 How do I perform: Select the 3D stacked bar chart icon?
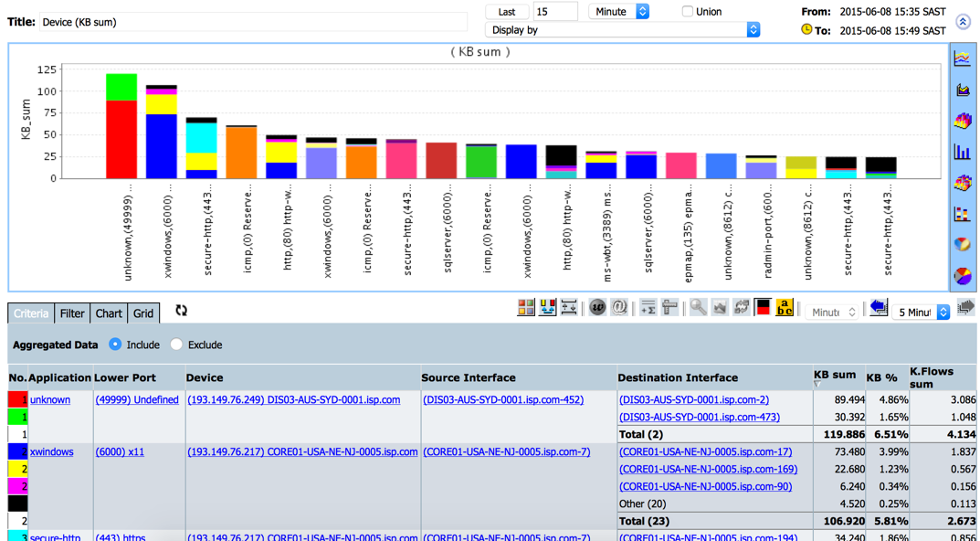962,182
